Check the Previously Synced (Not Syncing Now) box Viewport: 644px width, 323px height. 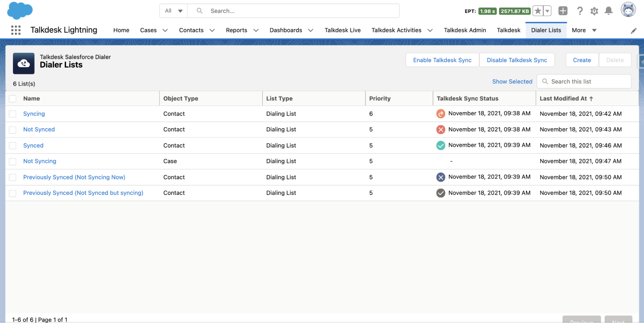point(13,177)
